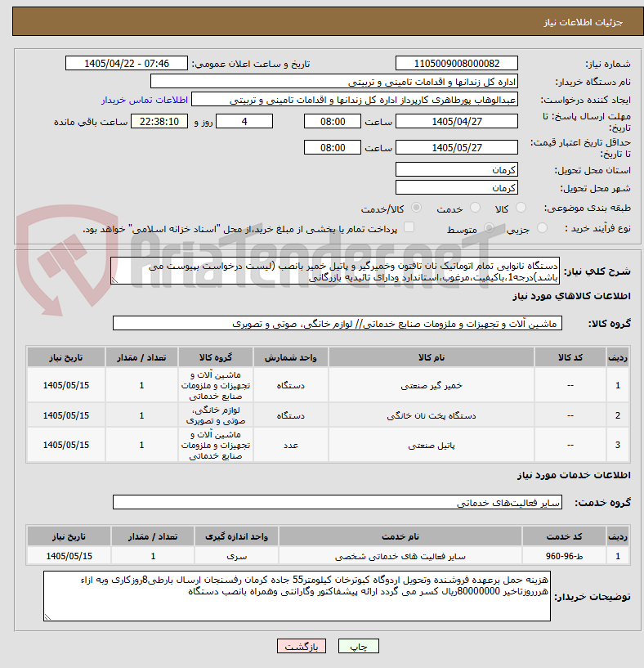Viewport: 644px width, 668px height.
Task: Click the date 1405/05/15 in خمیر گیر row
Action: click(66, 385)
